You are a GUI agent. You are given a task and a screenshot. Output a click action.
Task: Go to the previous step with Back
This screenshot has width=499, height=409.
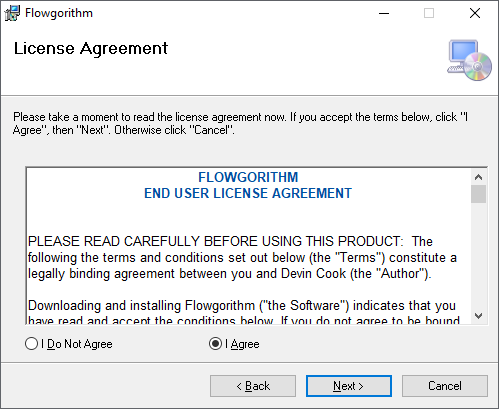click(253, 386)
